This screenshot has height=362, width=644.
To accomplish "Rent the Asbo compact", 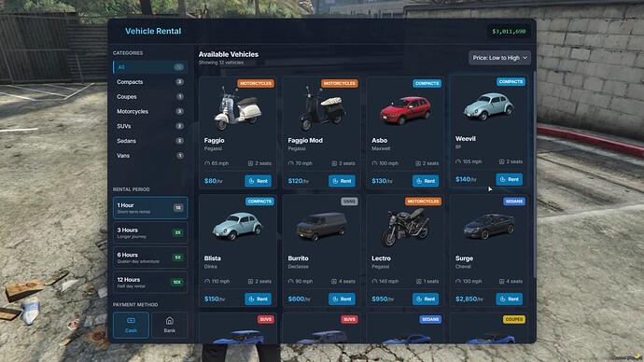I will point(426,181).
